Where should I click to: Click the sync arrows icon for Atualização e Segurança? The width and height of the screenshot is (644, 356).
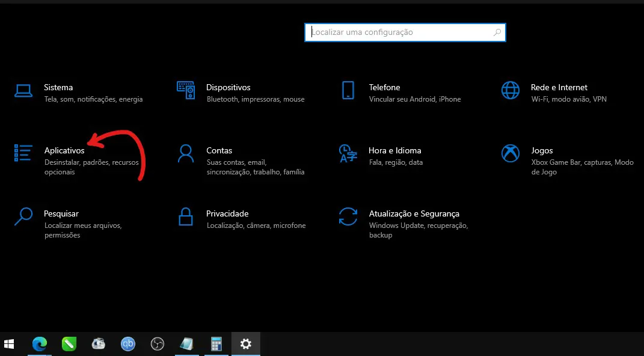coord(348,216)
